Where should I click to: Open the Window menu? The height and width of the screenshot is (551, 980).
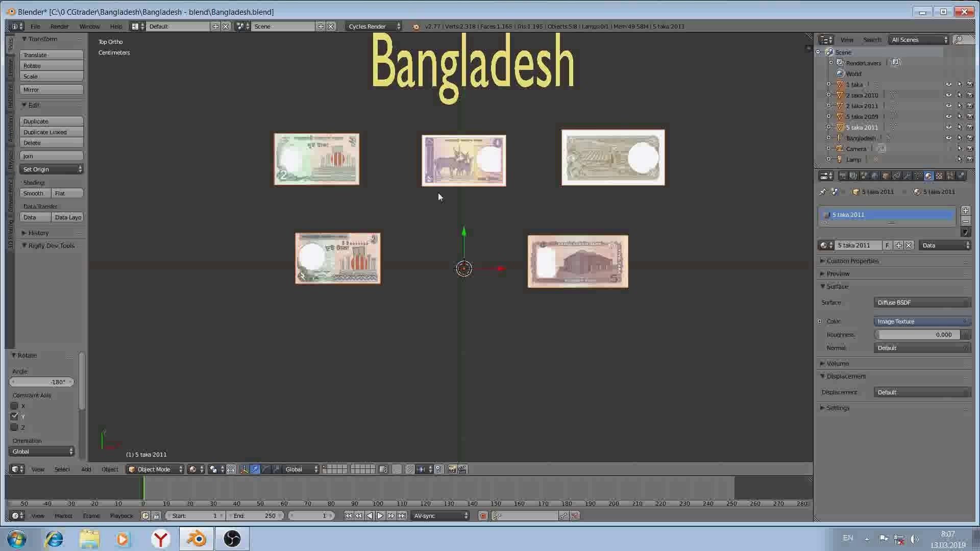coord(89,26)
